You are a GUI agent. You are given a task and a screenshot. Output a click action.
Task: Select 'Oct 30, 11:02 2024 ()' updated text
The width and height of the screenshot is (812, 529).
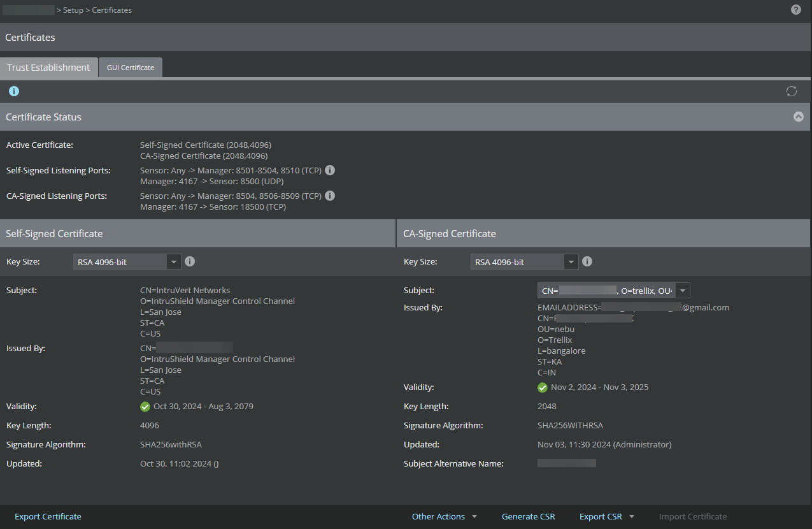180,464
